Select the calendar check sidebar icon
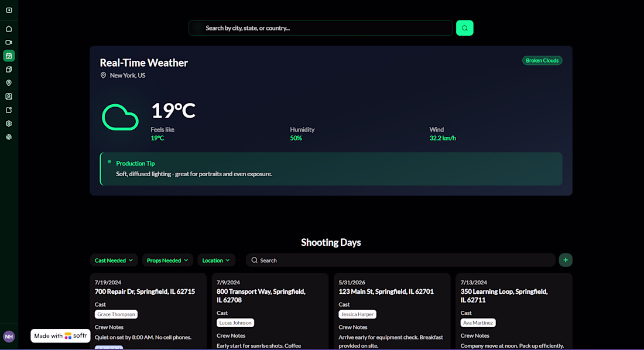Viewport: 644px width, 350px height. click(x=9, y=56)
